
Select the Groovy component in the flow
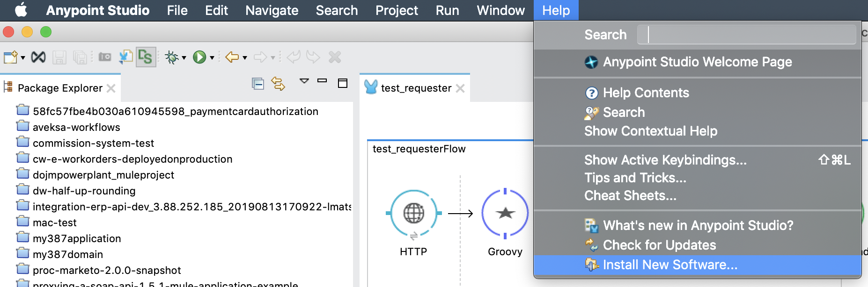click(x=505, y=214)
